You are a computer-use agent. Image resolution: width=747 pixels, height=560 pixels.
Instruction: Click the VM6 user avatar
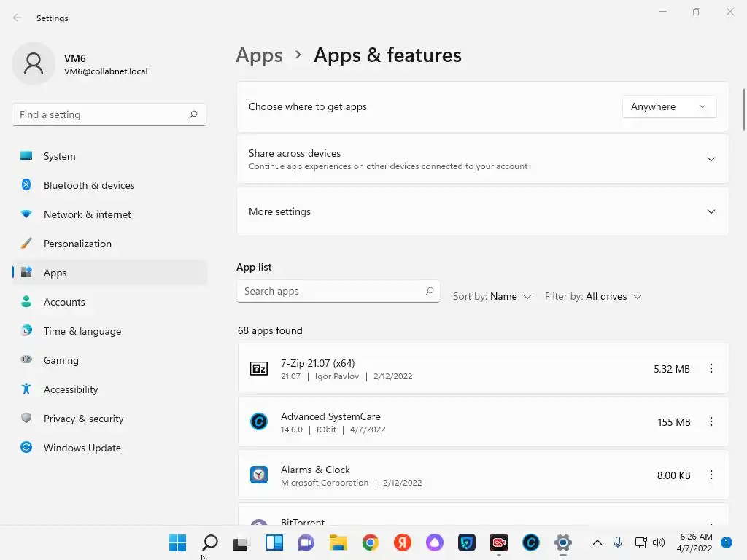(x=34, y=63)
